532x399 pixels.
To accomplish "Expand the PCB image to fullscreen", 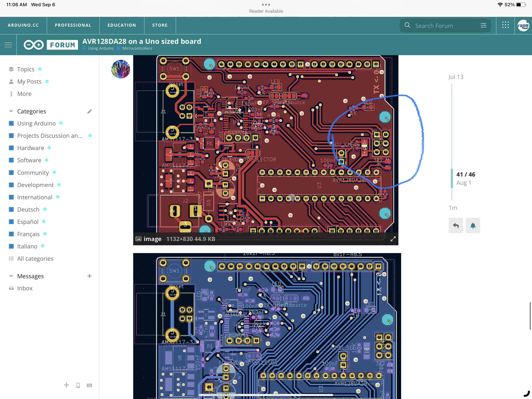I will [393, 239].
